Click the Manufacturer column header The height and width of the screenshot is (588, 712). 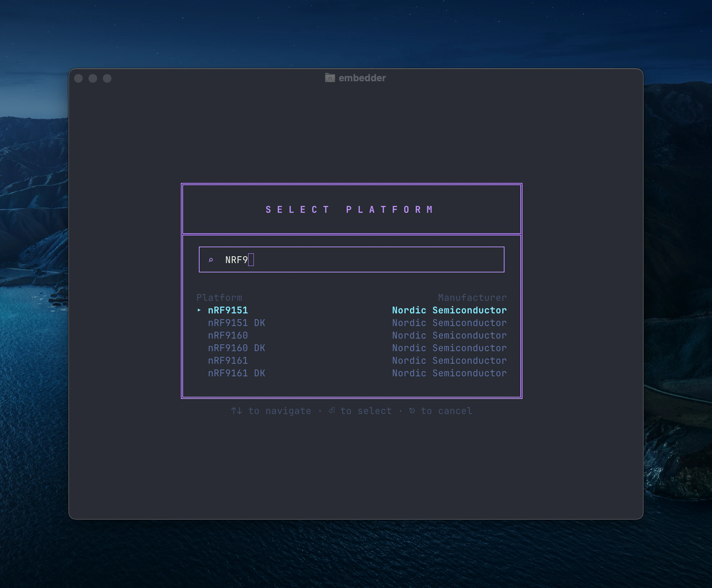[472, 298]
